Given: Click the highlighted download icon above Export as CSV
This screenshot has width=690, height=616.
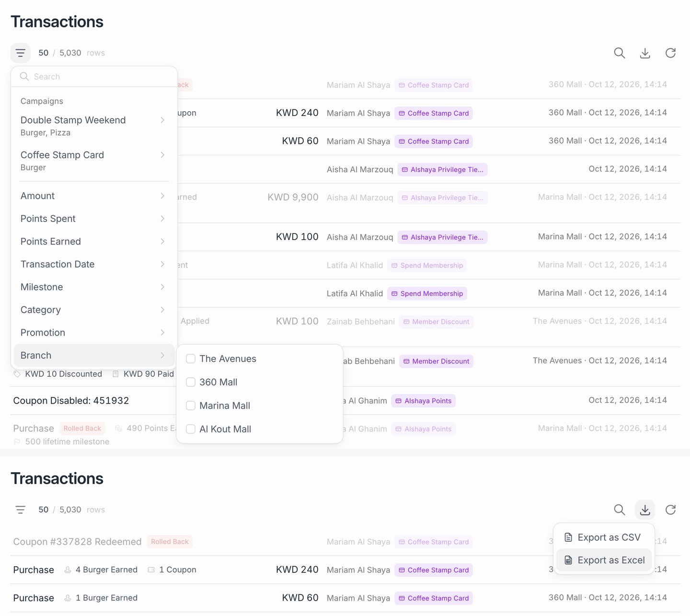Looking at the screenshot, I should pyautogui.click(x=645, y=510).
